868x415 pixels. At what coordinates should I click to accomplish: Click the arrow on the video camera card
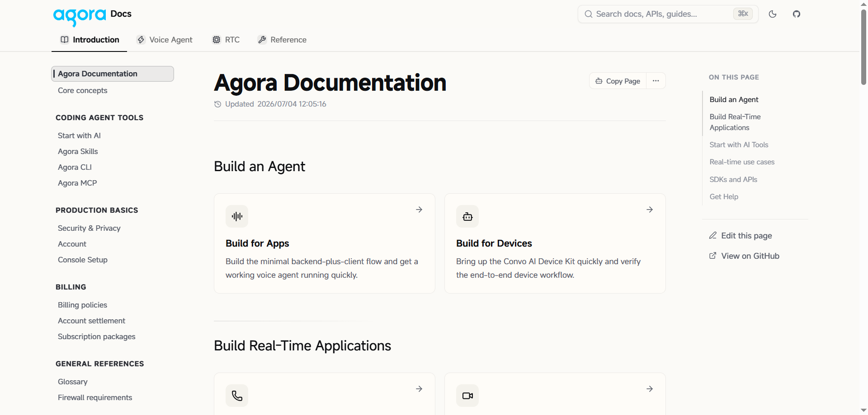click(650, 389)
